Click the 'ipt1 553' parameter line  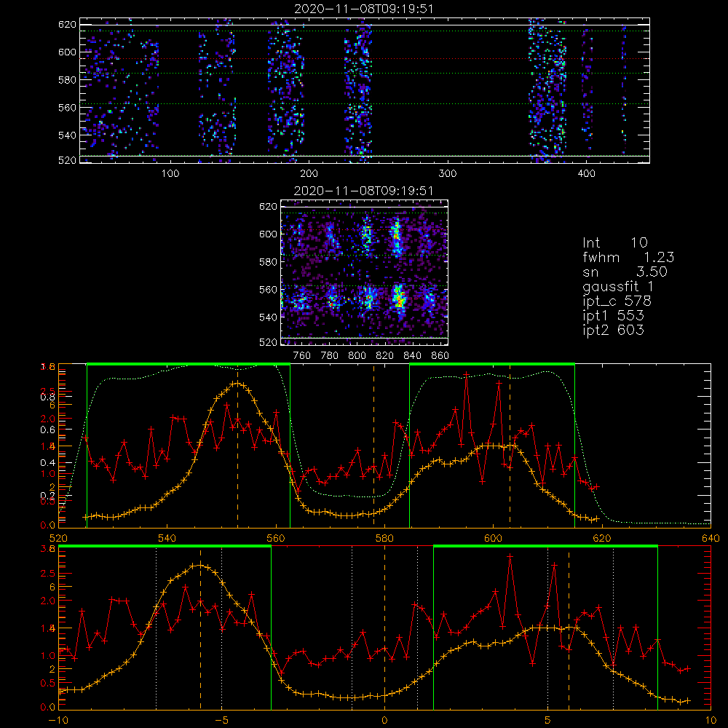[x=613, y=316]
